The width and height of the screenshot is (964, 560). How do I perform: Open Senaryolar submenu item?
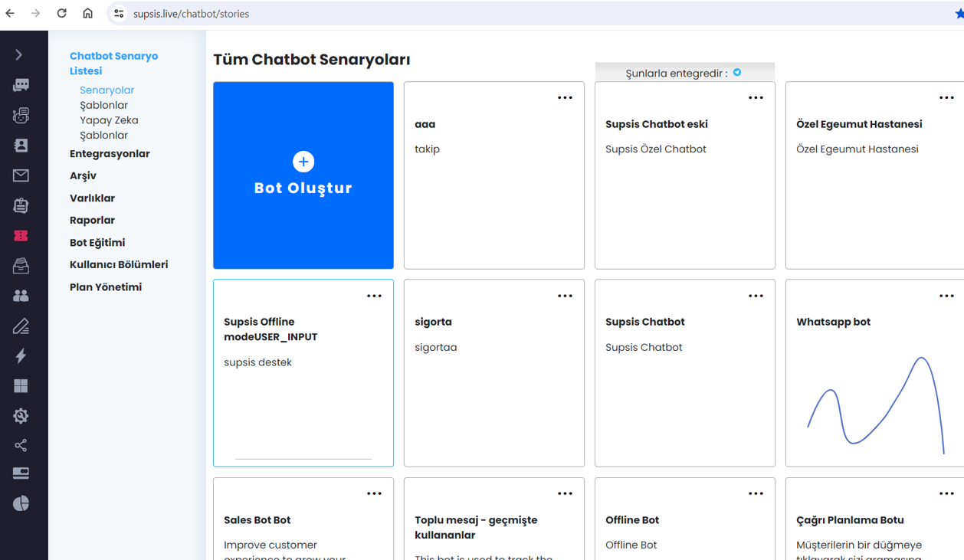[x=107, y=90]
